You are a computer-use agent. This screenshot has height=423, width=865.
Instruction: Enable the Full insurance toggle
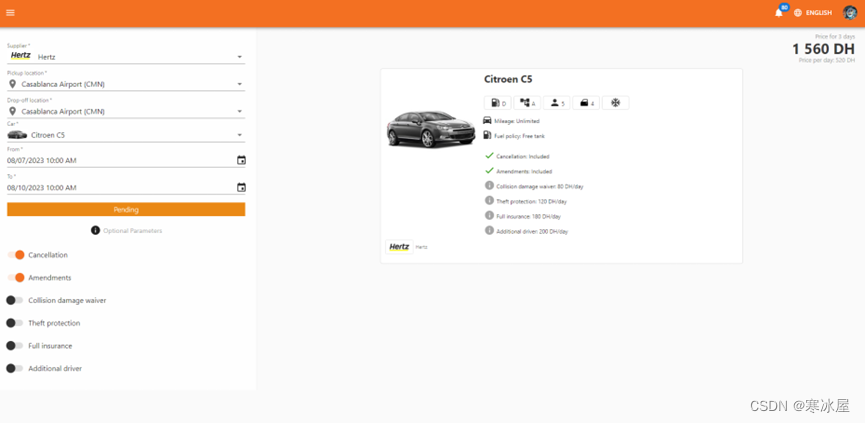click(15, 345)
